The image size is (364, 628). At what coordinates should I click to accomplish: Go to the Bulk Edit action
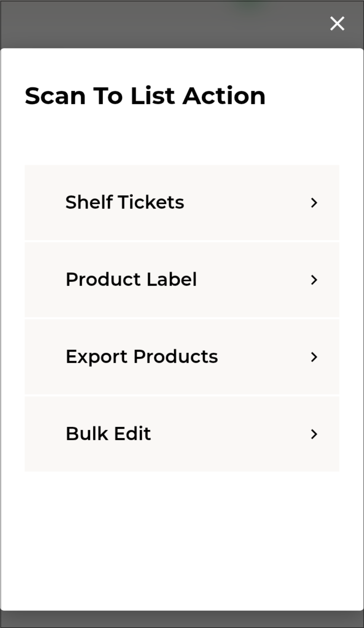[x=108, y=434]
